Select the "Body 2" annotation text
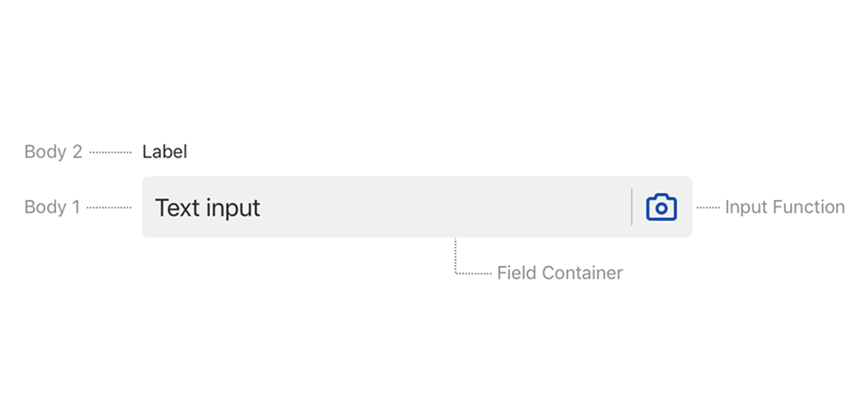868x420 pixels. click(53, 152)
